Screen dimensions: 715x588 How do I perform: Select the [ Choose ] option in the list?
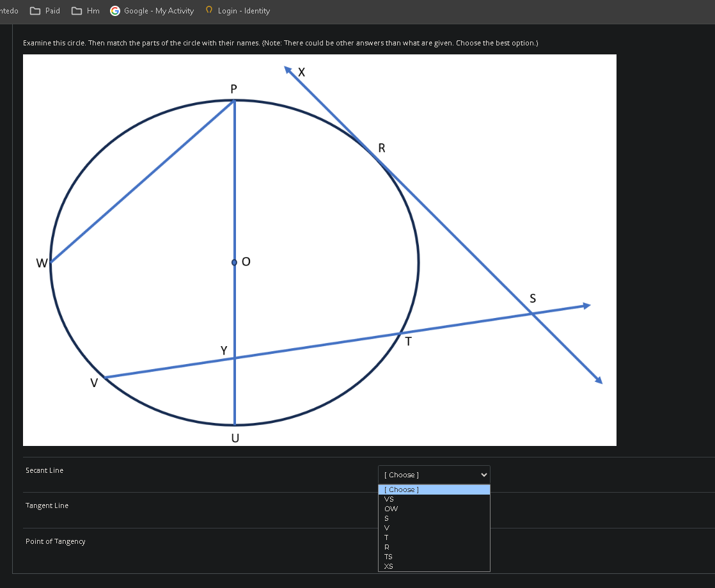pyautogui.click(x=434, y=489)
